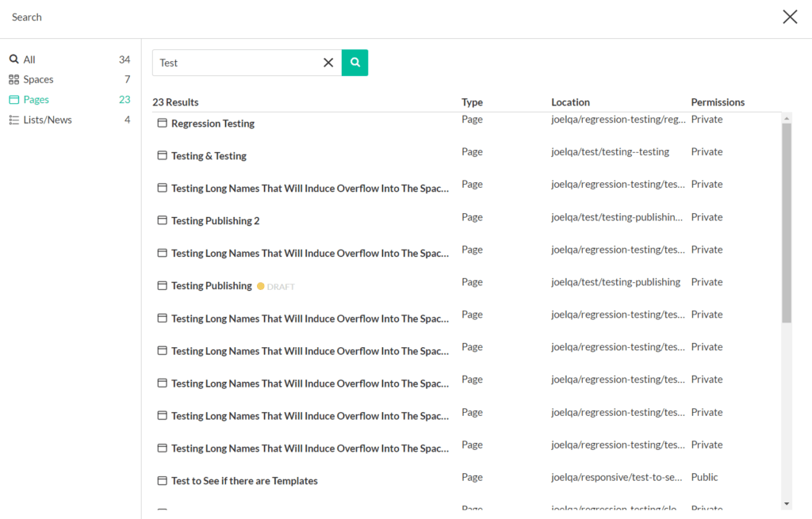Click the count 23 next to Pages

(x=124, y=99)
